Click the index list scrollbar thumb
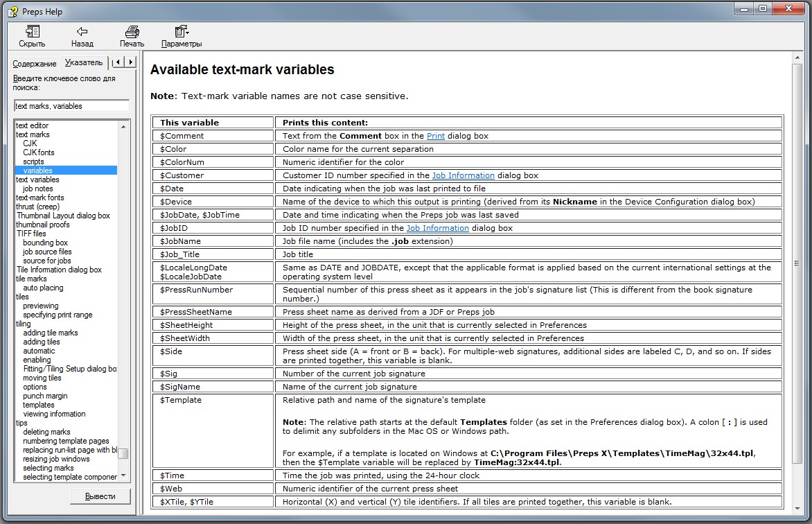This screenshot has height=524, width=812. (x=123, y=453)
